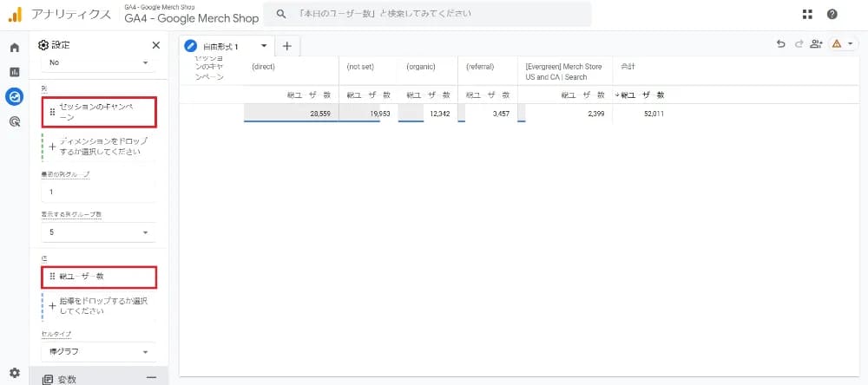Click drag handle of セッションのキャンペーン chip
Viewport: 868px width, 385px height.
pos(53,113)
